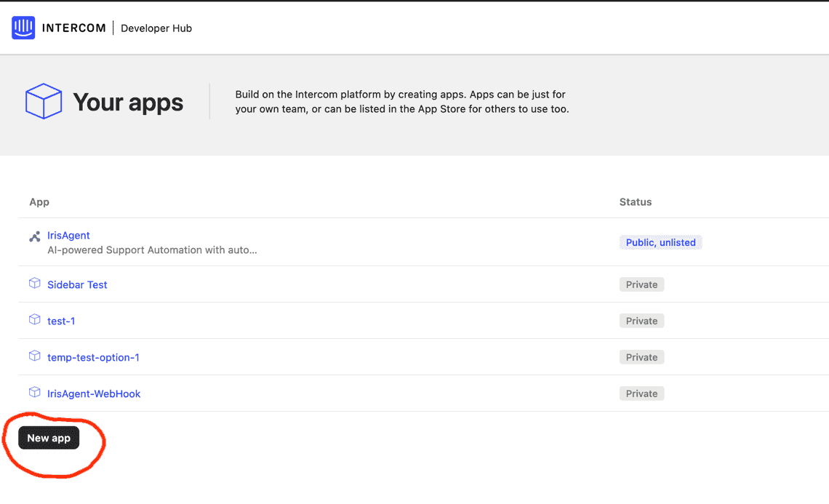Click the Build on the Intercom platform text
The height and width of the screenshot is (504, 829).
(402, 102)
